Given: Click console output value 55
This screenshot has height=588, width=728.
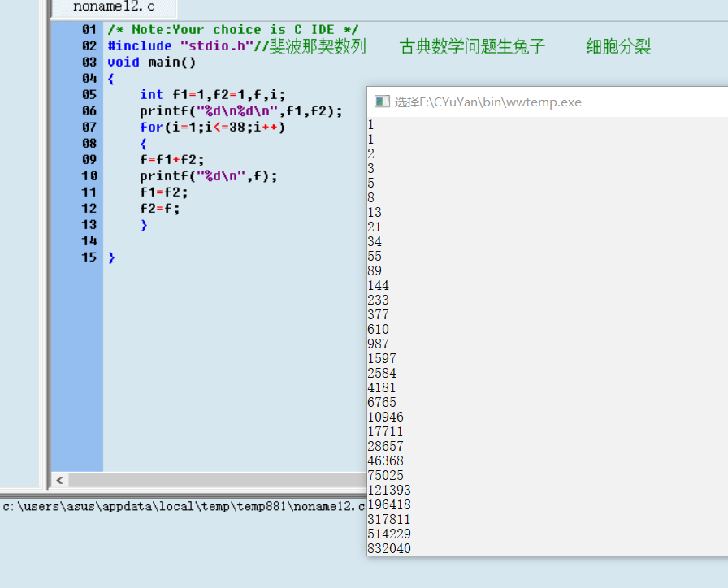Looking at the screenshot, I should click(x=375, y=256).
